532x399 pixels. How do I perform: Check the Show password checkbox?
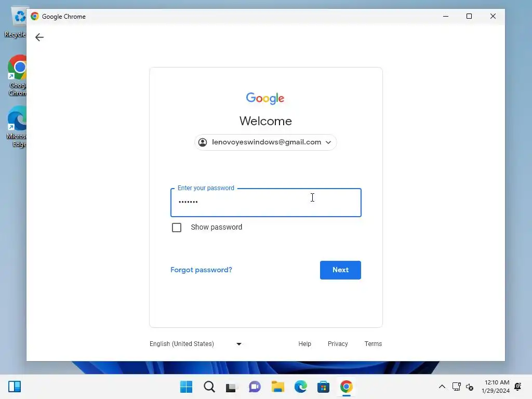tap(177, 228)
